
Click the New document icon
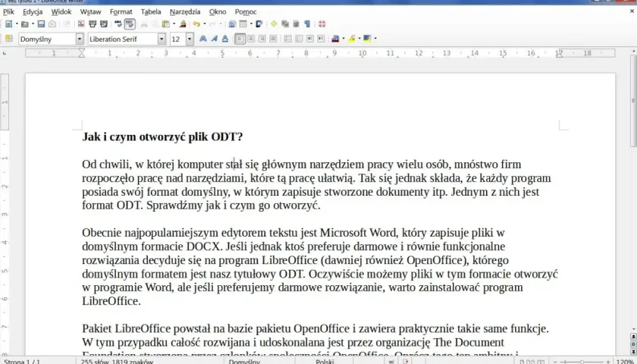tap(8, 24)
